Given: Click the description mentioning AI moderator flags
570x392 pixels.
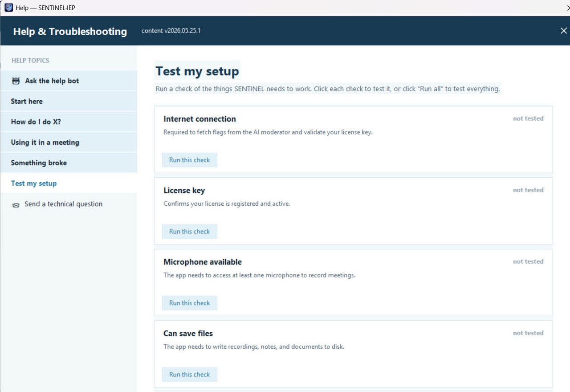Looking at the screenshot, I should [x=268, y=132].
